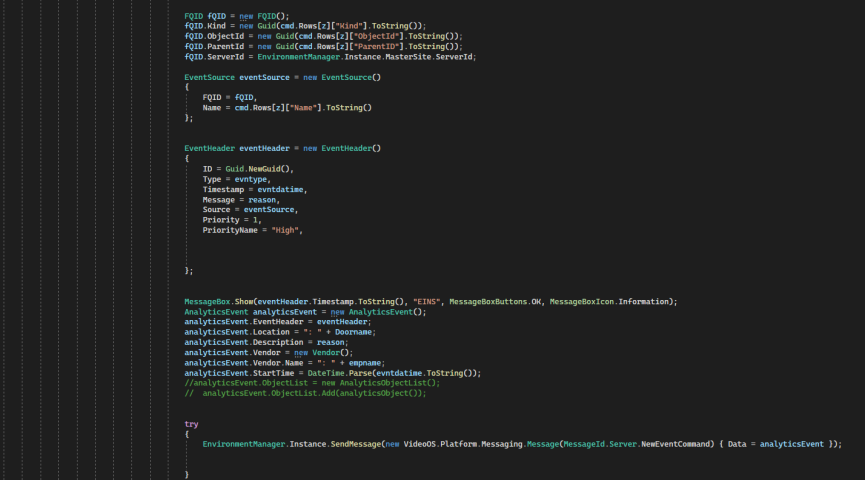
Task: Click the FQID type declaration at top
Action: click(194, 16)
